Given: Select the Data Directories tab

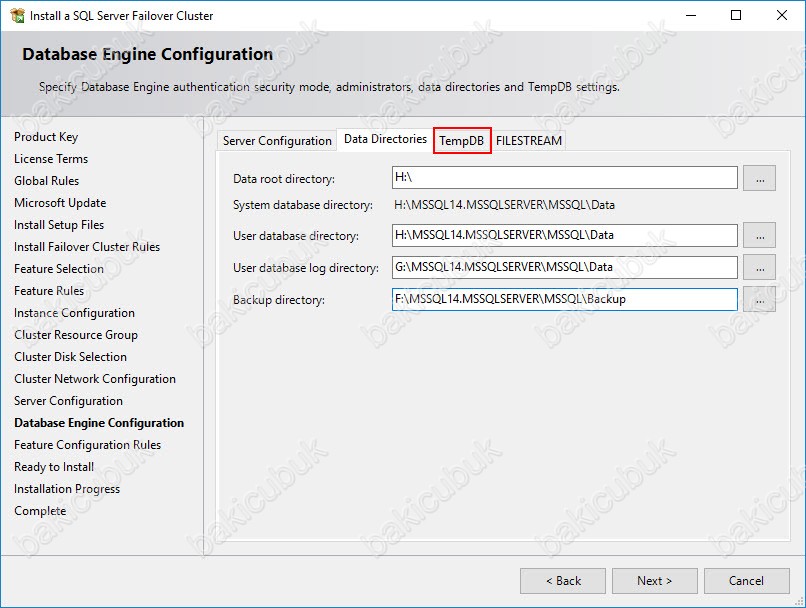Looking at the screenshot, I should (385, 139).
